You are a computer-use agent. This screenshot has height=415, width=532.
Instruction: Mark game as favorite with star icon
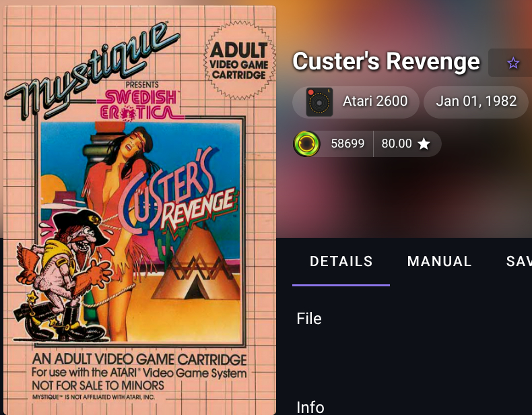(x=513, y=63)
